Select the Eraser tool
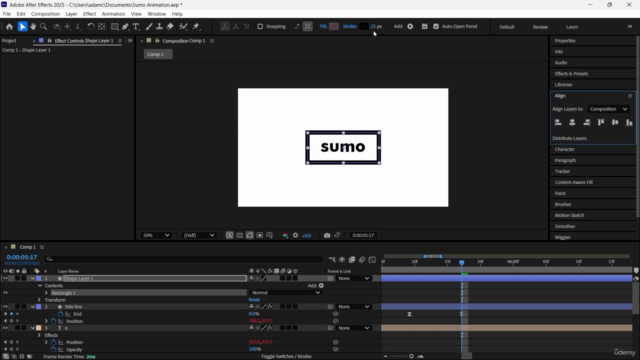The height and width of the screenshot is (360, 640). click(x=170, y=27)
